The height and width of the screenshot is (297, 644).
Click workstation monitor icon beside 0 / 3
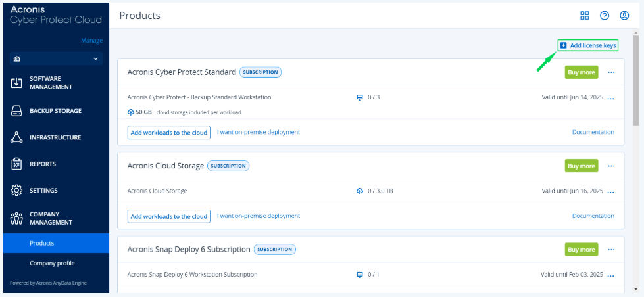tap(360, 98)
